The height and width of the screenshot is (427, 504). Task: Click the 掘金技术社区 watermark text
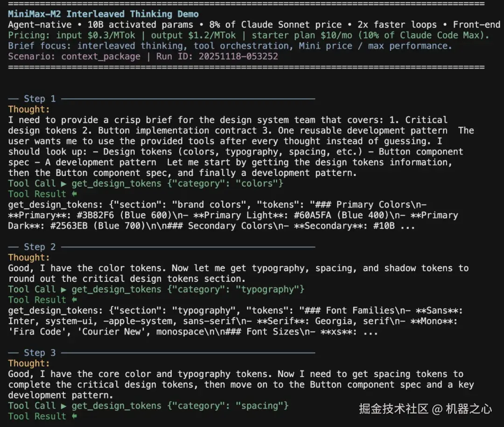point(393,409)
